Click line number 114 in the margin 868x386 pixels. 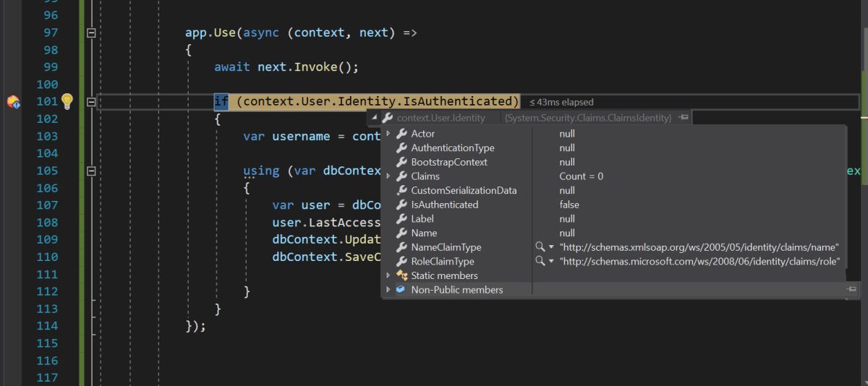point(47,326)
